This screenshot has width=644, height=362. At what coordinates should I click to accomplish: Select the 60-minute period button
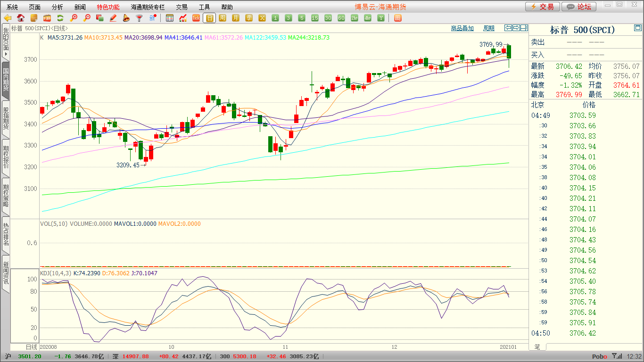[341, 18]
